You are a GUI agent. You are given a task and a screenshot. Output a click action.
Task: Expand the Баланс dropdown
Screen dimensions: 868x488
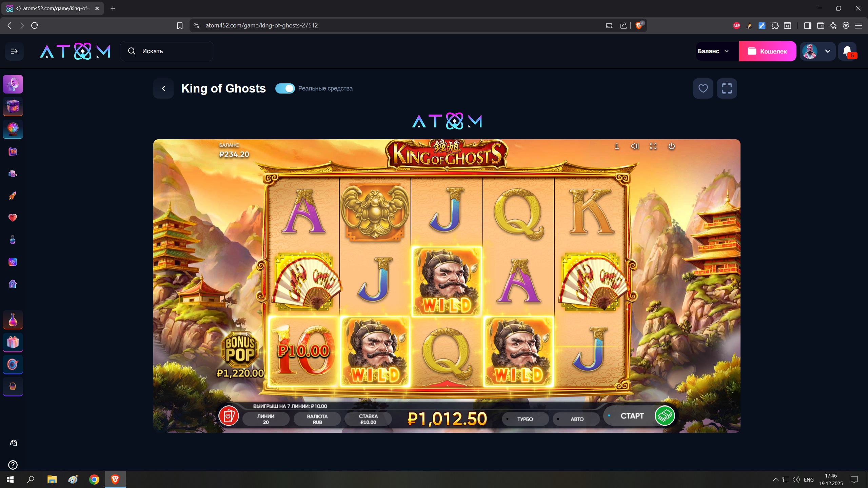713,51
